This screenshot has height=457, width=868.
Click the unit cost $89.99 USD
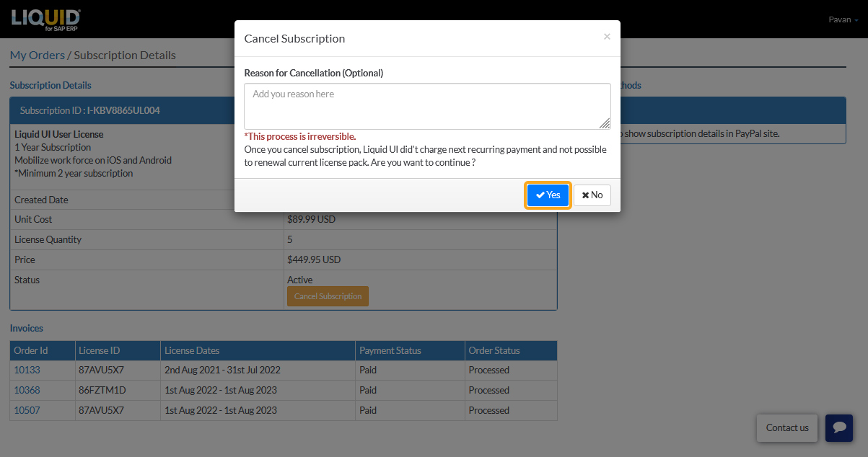point(311,219)
